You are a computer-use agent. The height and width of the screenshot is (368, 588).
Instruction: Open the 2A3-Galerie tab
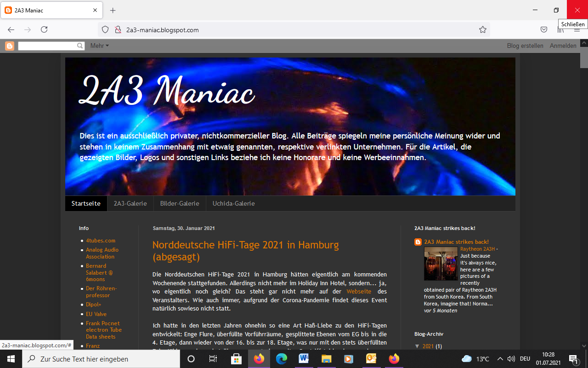(x=130, y=203)
